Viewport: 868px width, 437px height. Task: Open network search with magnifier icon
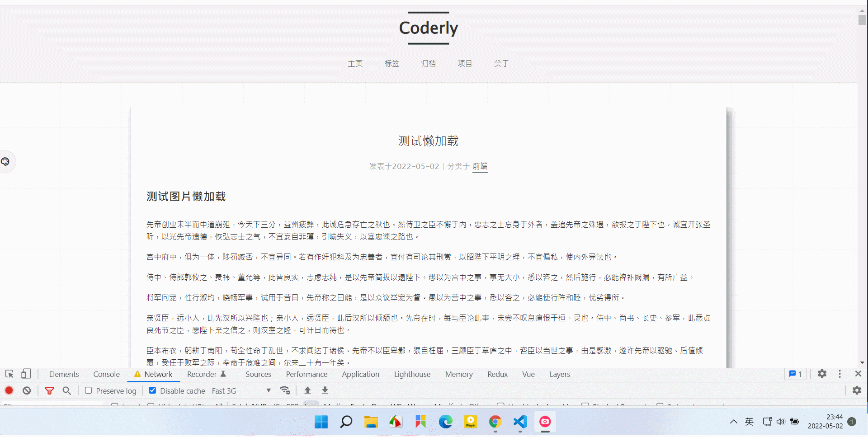pyautogui.click(x=67, y=390)
